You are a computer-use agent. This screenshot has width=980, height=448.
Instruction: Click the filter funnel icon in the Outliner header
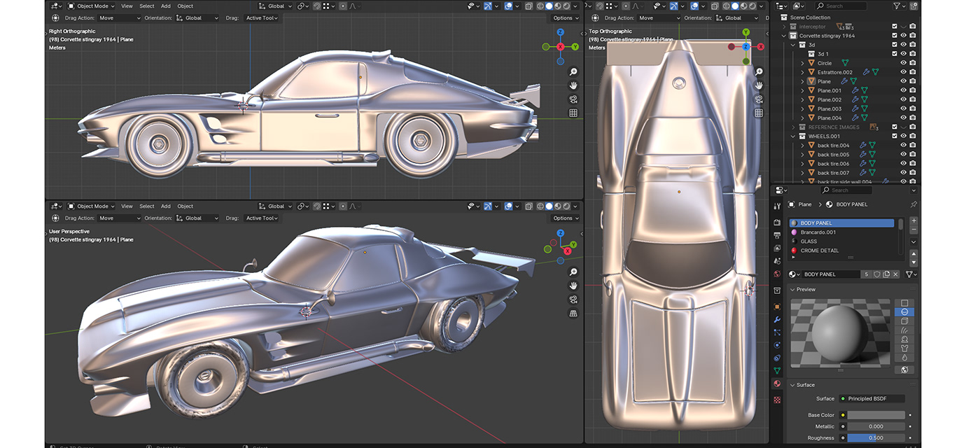coord(898,6)
